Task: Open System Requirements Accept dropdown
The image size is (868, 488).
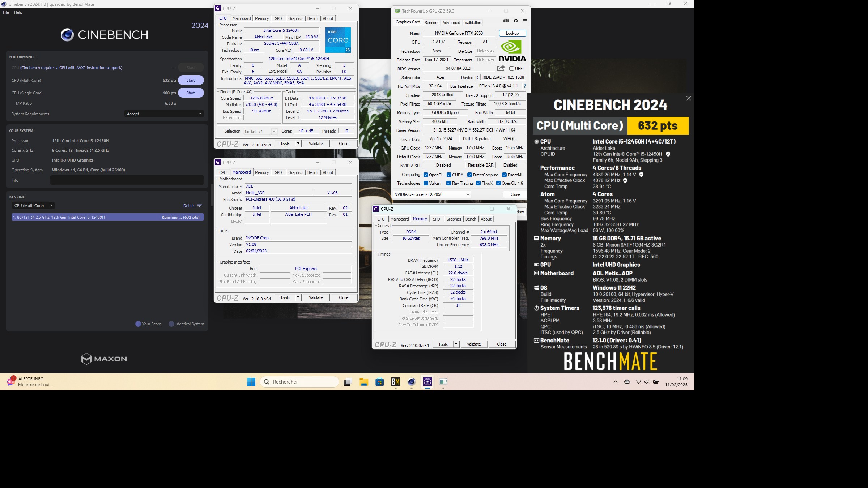Action: pos(164,114)
